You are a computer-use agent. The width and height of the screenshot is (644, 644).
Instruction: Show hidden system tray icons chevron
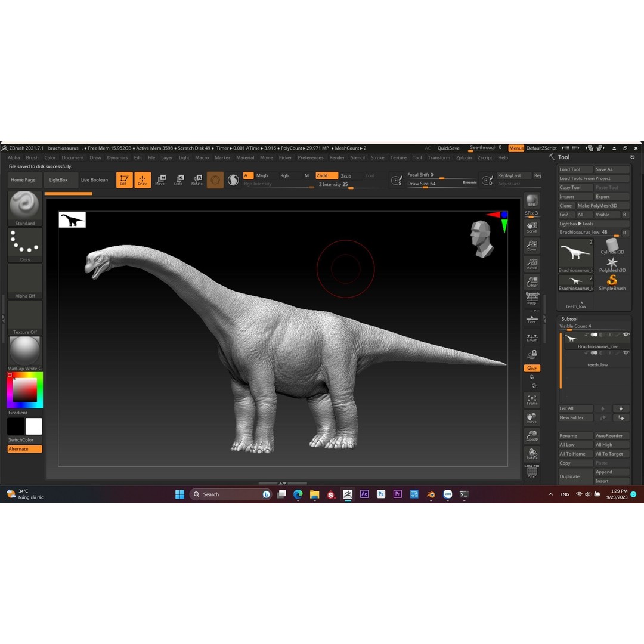550,494
